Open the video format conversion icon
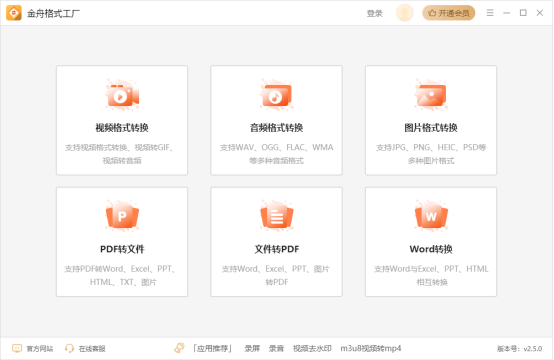The height and width of the screenshot is (360, 554). pos(122,95)
